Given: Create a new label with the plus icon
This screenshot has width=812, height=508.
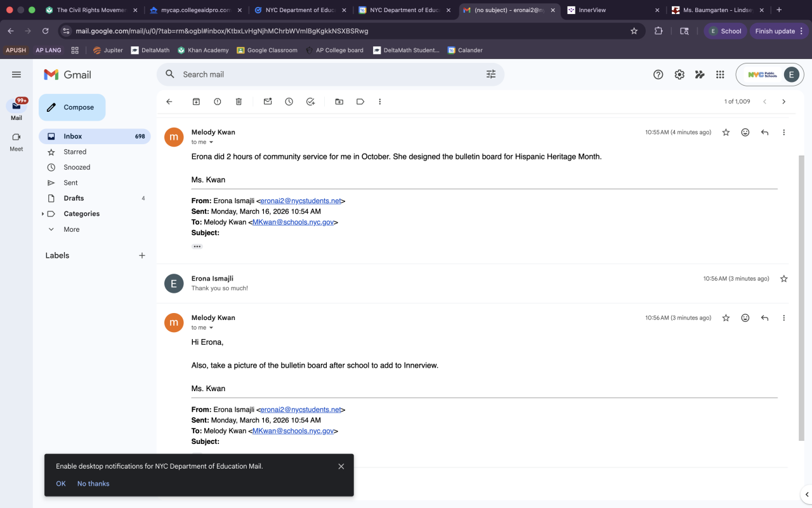Looking at the screenshot, I should click(142, 255).
